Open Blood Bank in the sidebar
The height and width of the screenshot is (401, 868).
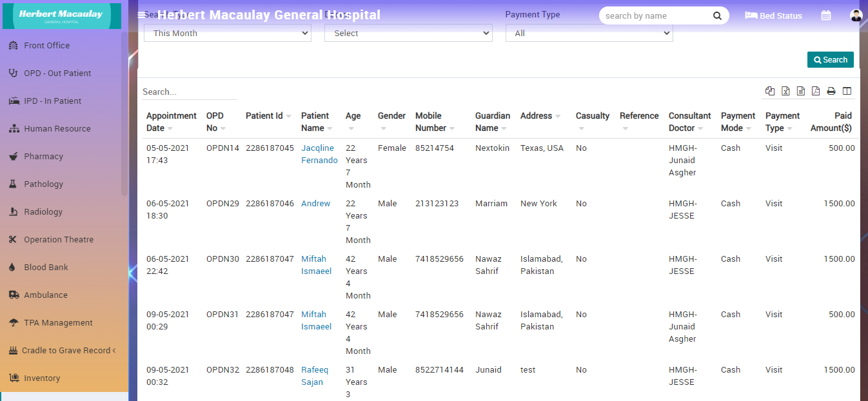(46, 268)
